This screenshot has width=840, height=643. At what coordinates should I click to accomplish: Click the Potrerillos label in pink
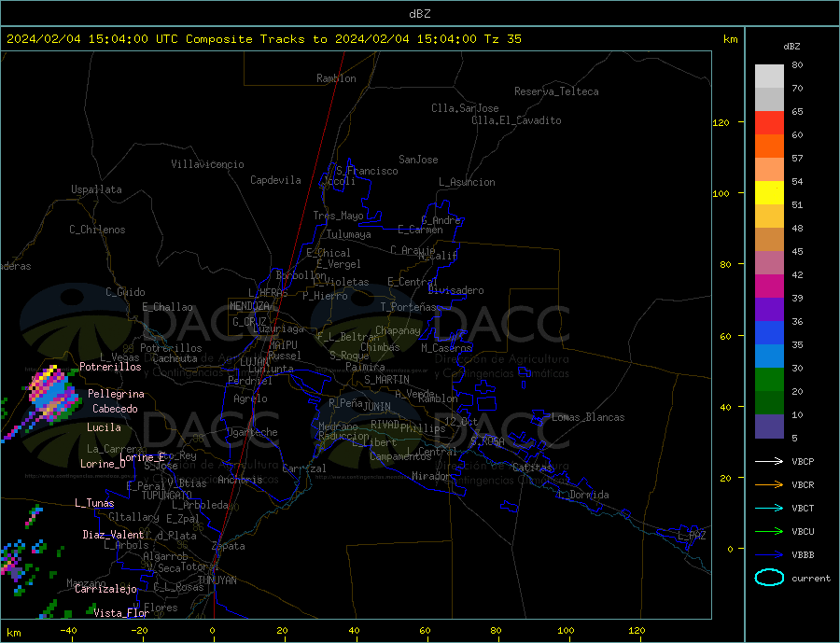[110, 367]
